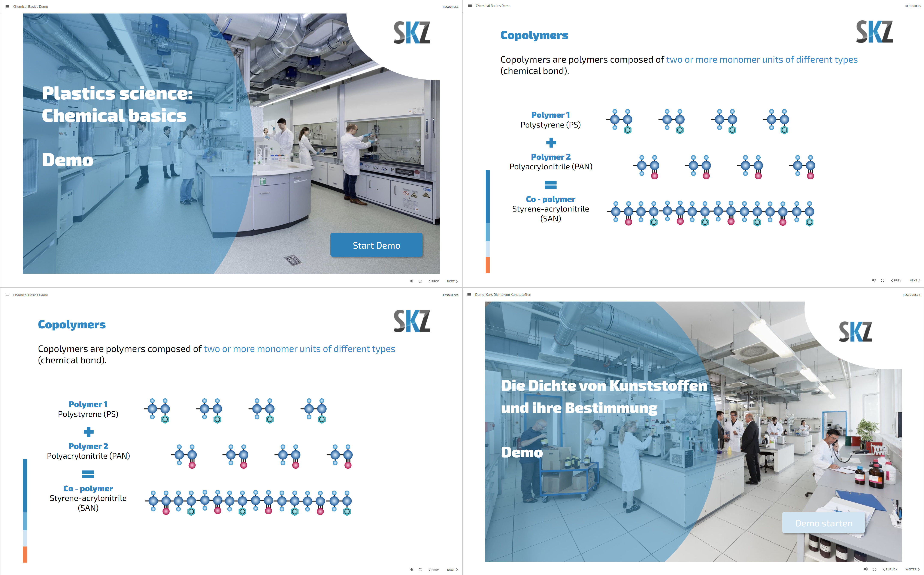Click 'Copolymers' heading in bottom-left panel

pos(72,325)
